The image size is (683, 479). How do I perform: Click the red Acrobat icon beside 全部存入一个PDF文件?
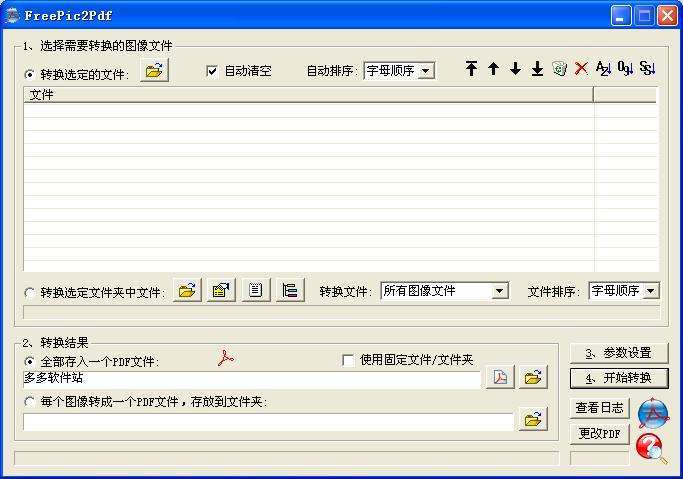pos(226,358)
